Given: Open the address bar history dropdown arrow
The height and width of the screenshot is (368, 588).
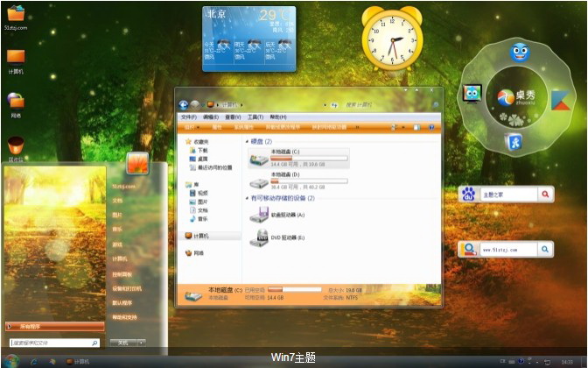Looking at the screenshot, I should coord(325,105).
